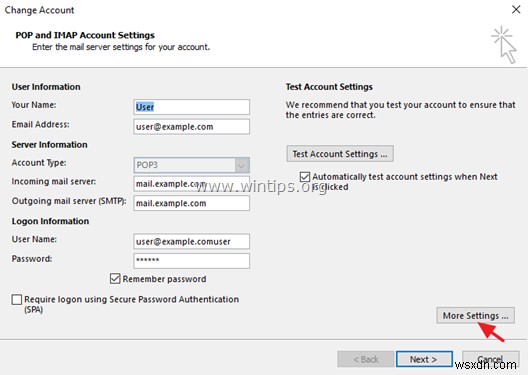Open the Account Type dropdown
The width and height of the screenshot is (528, 375).
(191, 165)
